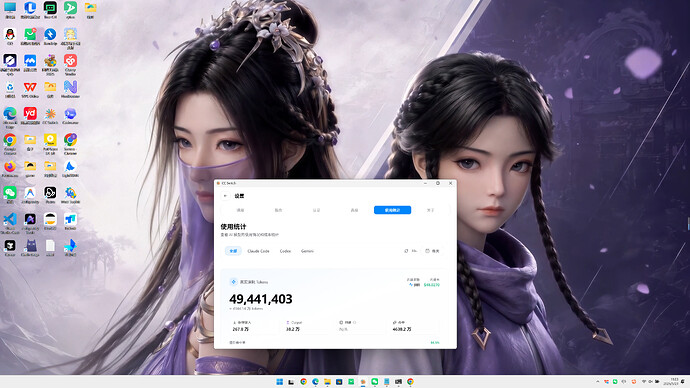
Task: Click the total tokens number 49,441,403
Action: [261, 299]
